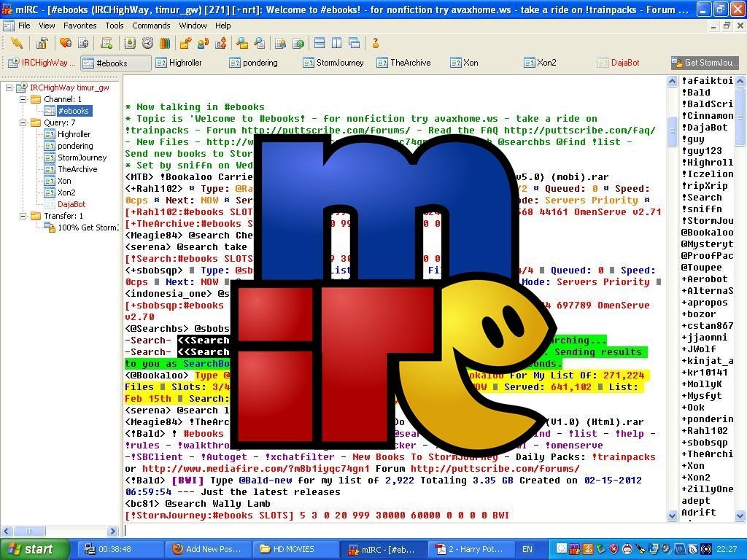Open the Tools menu
The image size is (747, 560).
click(115, 26)
